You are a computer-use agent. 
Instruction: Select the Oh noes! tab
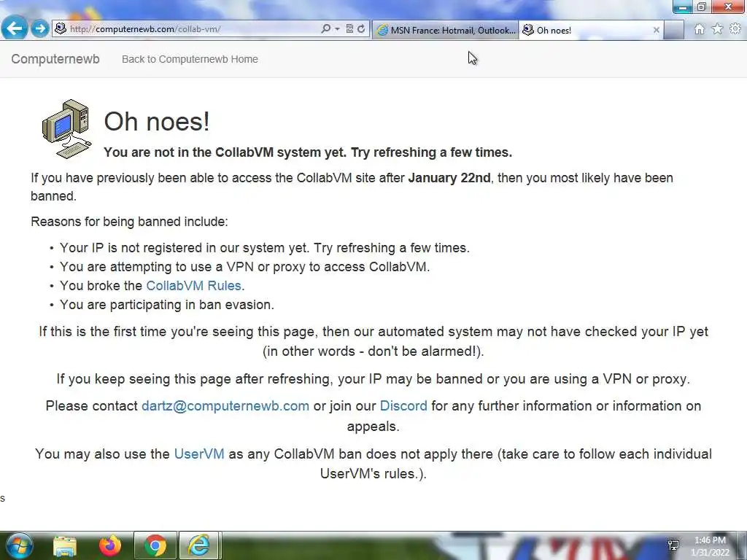point(591,30)
